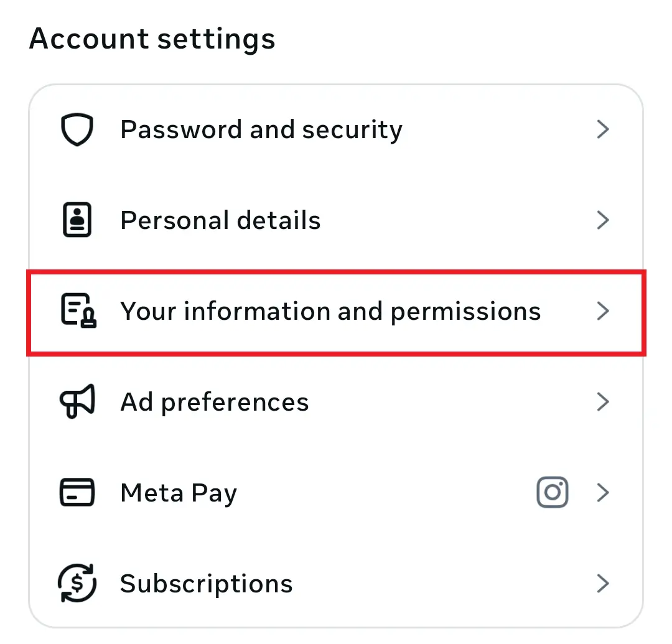
Task: Expand the Personal details chevron
Action: pos(602,220)
